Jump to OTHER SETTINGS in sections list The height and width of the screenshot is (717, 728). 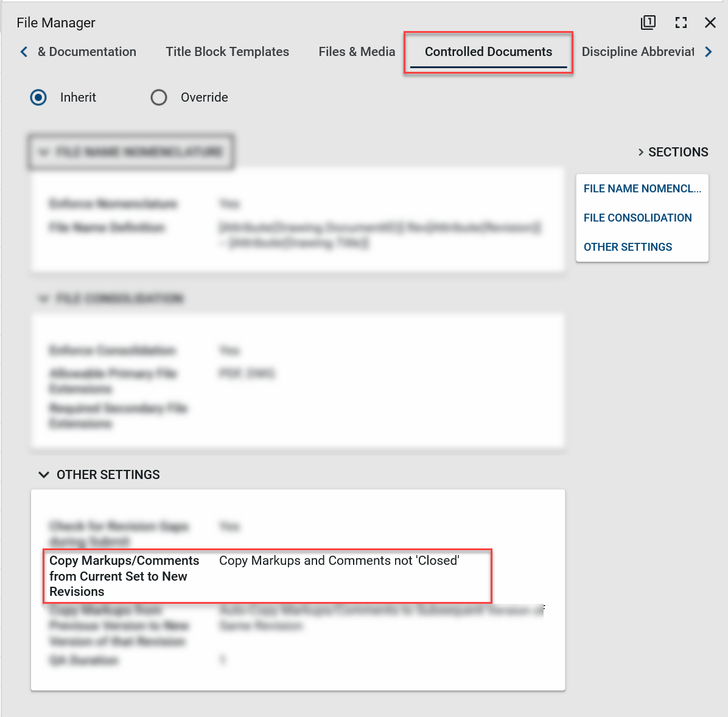(x=628, y=247)
